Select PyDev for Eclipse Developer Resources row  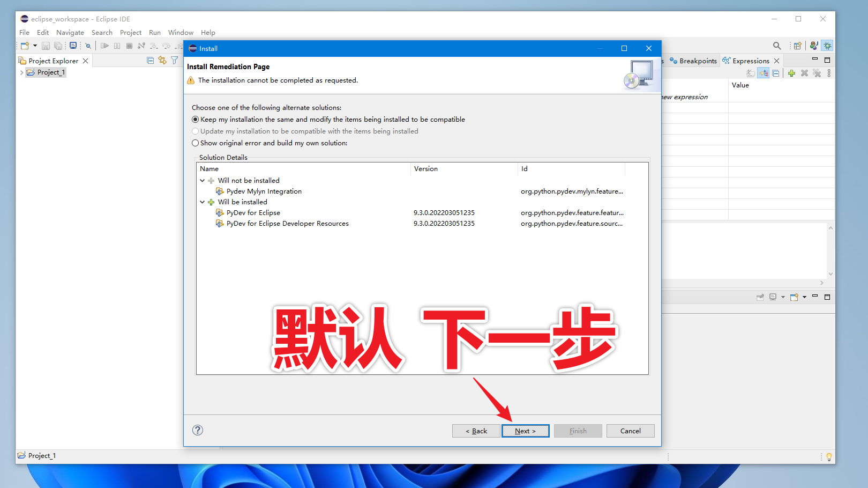click(x=422, y=224)
